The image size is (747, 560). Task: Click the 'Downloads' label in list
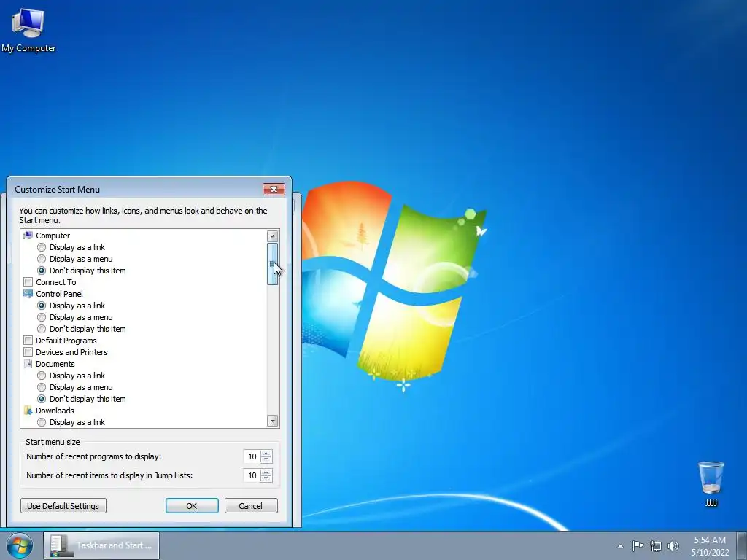coord(55,411)
